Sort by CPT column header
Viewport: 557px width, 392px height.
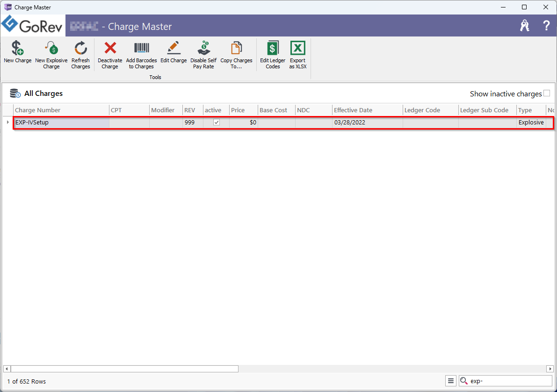click(x=129, y=110)
